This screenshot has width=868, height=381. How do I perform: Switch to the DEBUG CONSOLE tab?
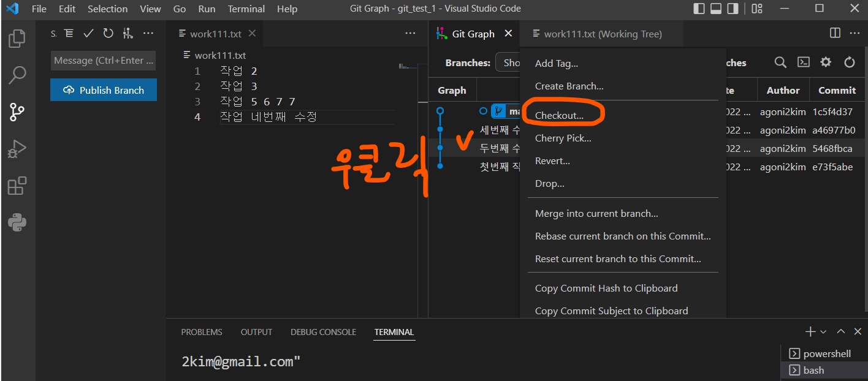pos(323,332)
